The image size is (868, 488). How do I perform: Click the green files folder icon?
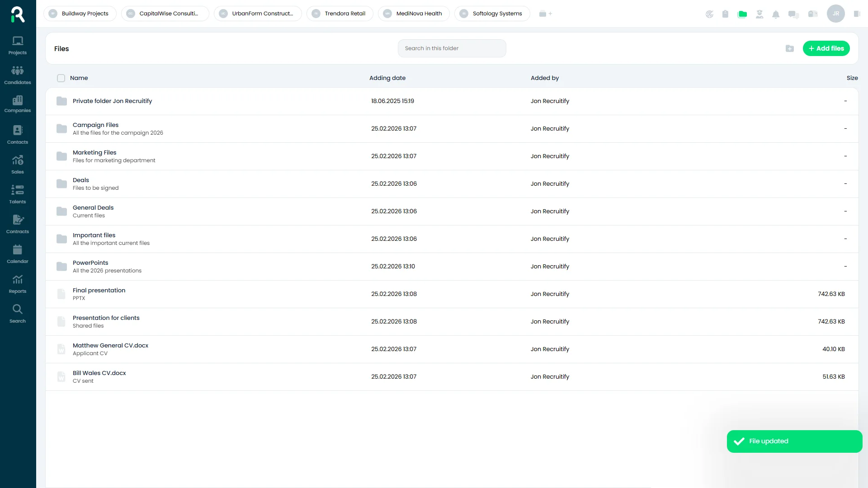pyautogui.click(x=742, y=14)
